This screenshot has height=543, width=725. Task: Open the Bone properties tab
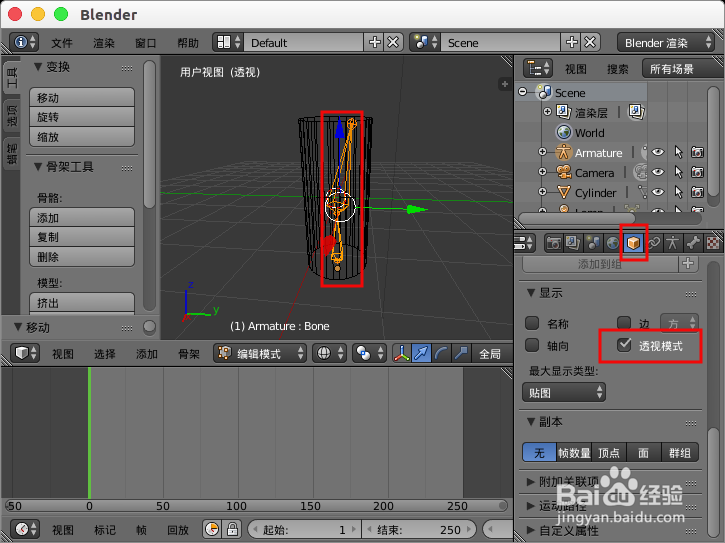click(x=693, y=242)
